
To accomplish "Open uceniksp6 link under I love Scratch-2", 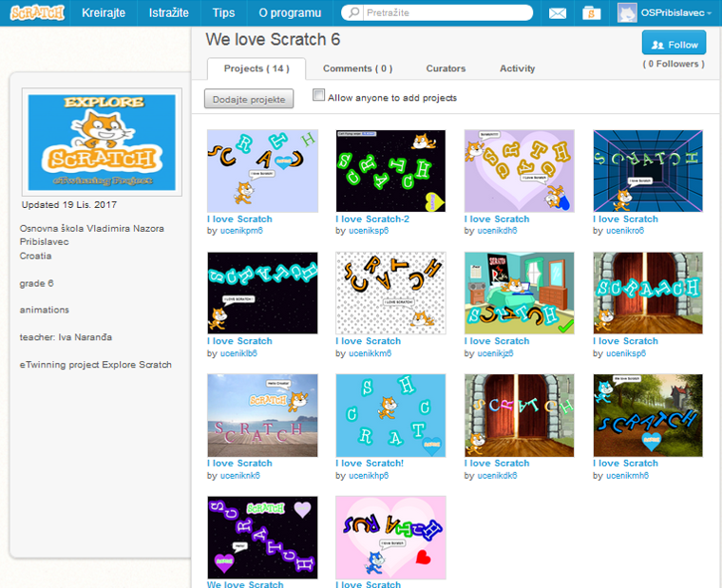I will coord(369,231).
